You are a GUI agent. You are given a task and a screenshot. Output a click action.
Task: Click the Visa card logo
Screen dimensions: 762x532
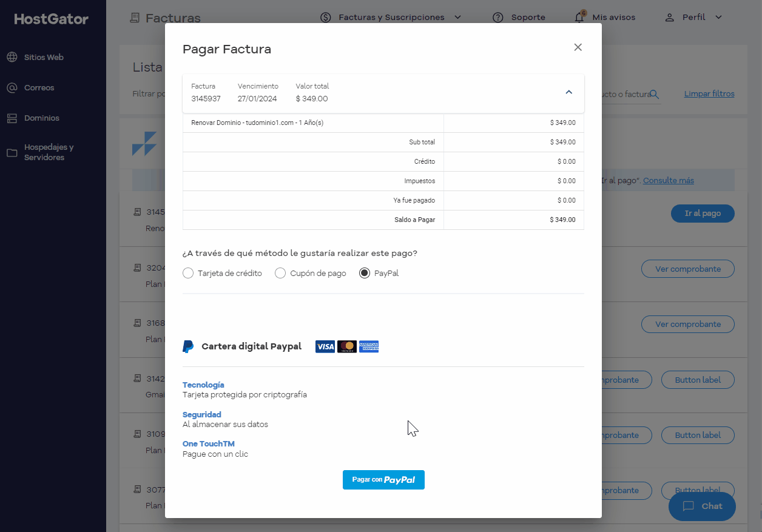coord(325,346)
